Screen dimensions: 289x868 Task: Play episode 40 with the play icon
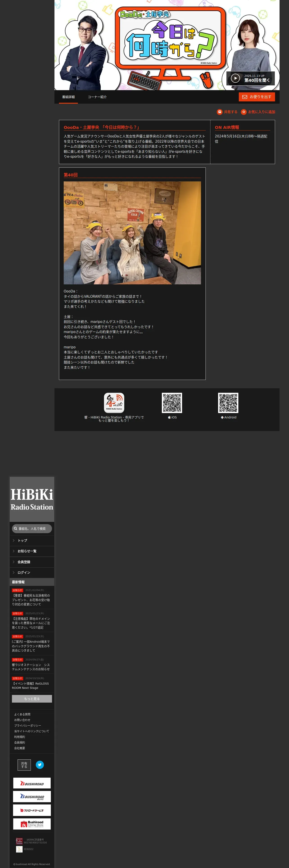[x=235, y=78]
